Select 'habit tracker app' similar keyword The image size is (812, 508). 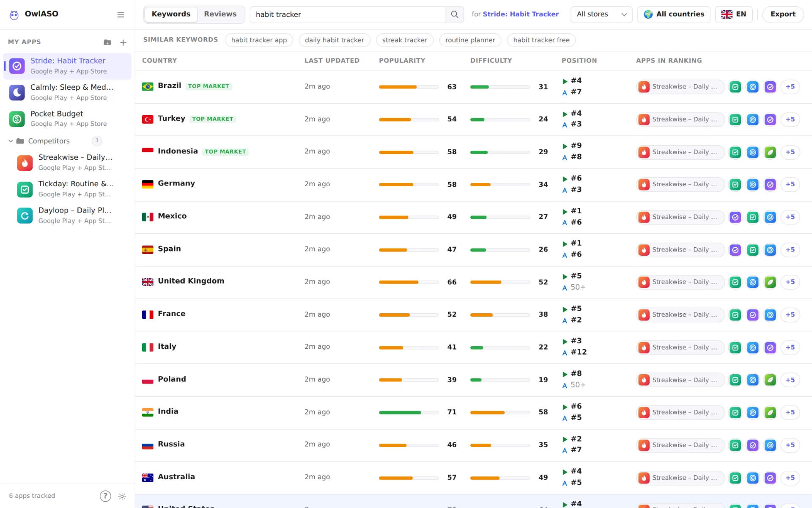click(259, 40)
